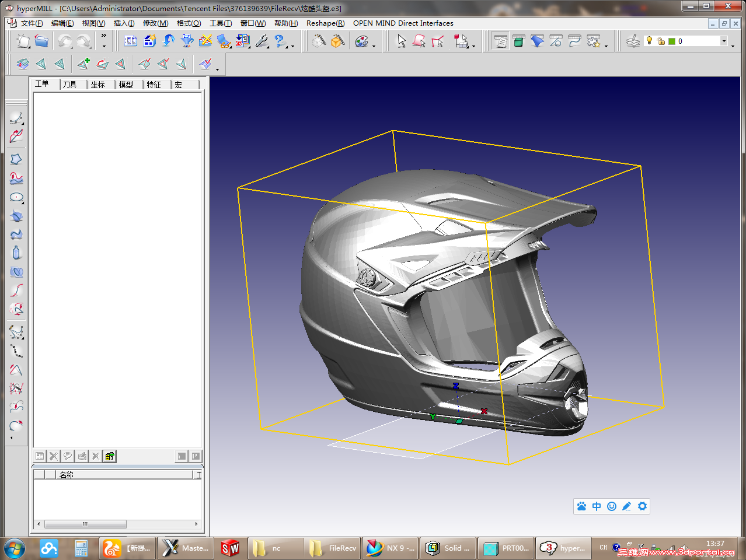Select the arrow pointer selection tool
The image size is (746, 560).
pyautogui.click(x=401, y=41)
